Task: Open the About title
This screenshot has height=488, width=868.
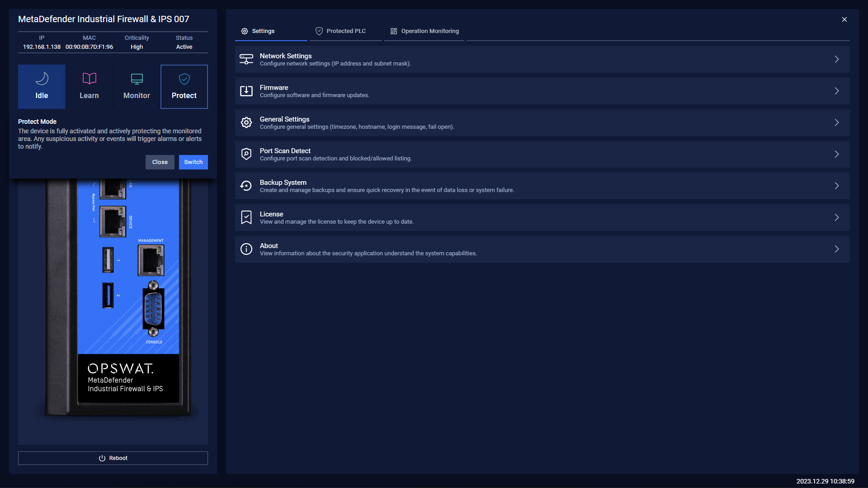Action: click(x=269, y=246)
